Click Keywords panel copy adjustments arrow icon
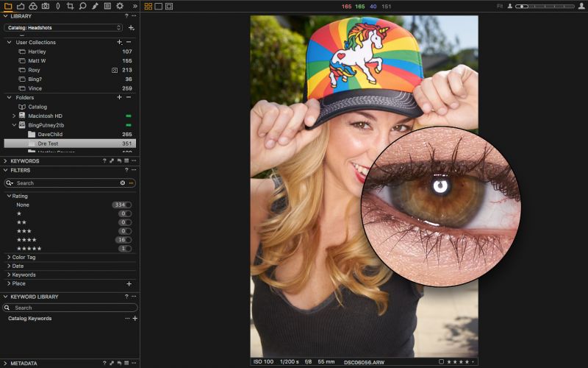 pyautogui.click(x=112, y=160)
